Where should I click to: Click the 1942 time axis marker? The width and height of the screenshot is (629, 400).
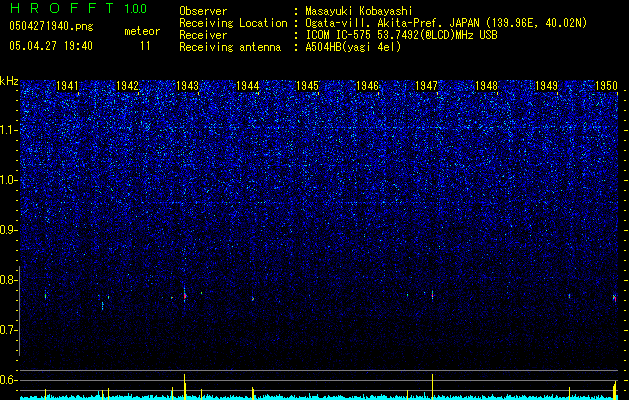tap(127, 85)
